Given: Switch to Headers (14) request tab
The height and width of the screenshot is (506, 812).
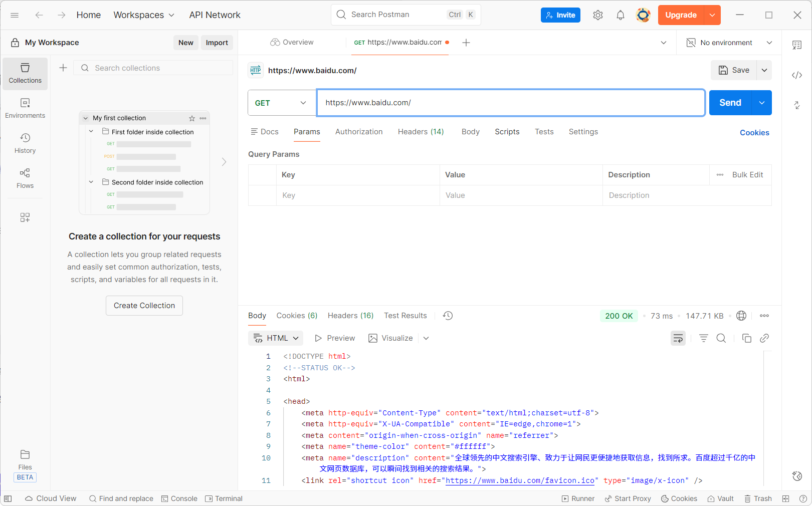Looking at the screenshot, I should 421,132.
